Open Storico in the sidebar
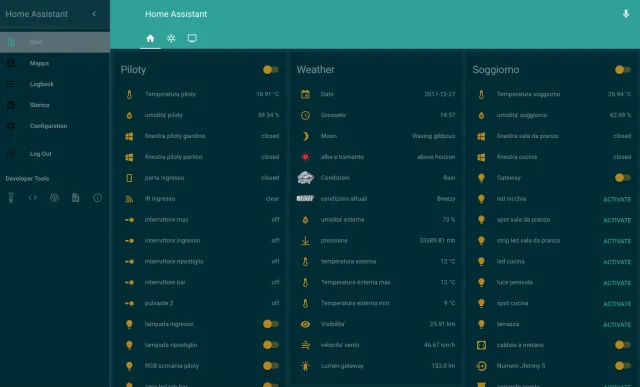The image size is (640, 387). (x=55, y=105)
